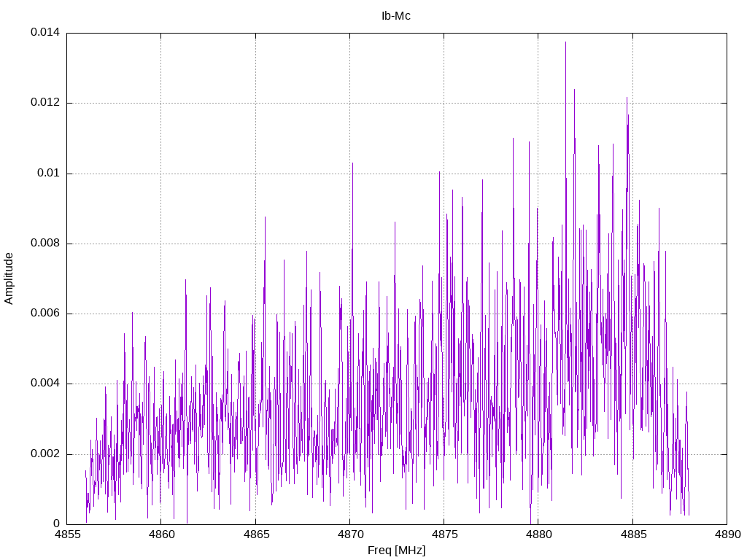Click x-axis tick label 4860
Screen dimensions: 747x560
click(161, 534)
